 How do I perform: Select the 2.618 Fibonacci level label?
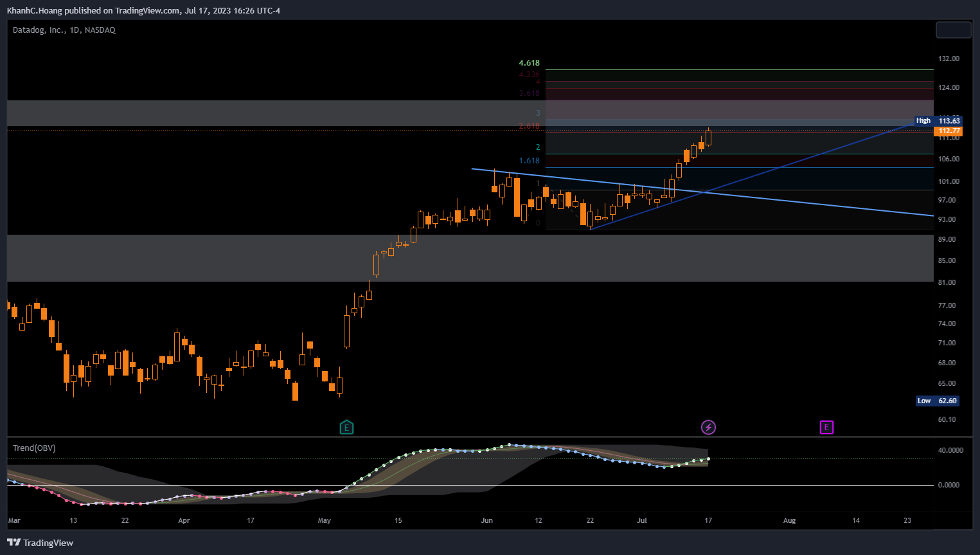530,126
